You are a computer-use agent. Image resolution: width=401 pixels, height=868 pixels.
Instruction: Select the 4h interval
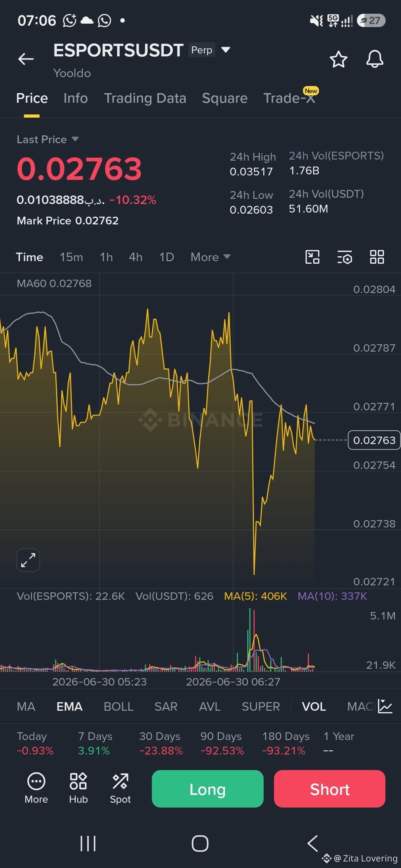click(x=136, y=257)
